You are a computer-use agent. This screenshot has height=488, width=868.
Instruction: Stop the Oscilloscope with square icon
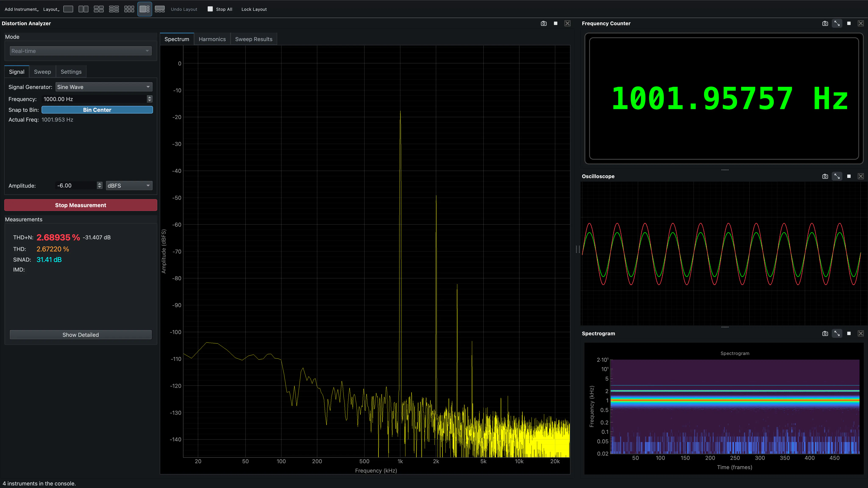849,176
